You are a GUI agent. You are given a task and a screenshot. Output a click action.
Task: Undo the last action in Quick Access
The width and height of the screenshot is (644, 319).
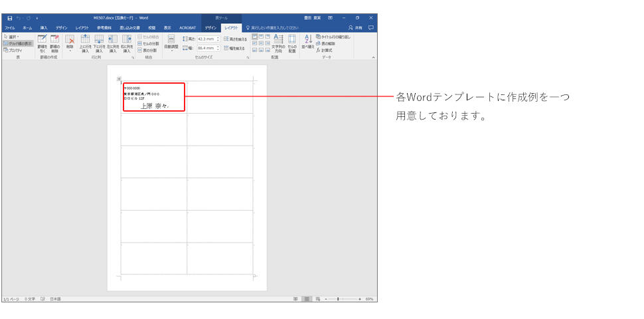(x=19, y=18)
